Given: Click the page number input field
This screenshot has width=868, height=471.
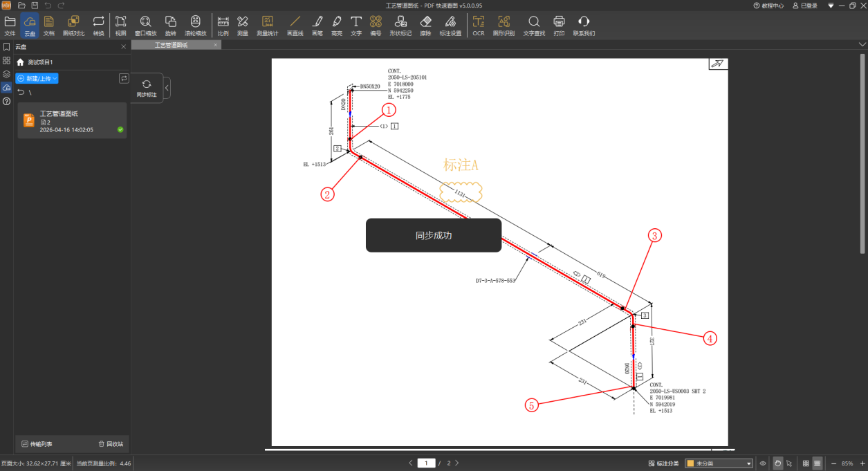Looking at the screenshot, I should (x=426, y=463).
